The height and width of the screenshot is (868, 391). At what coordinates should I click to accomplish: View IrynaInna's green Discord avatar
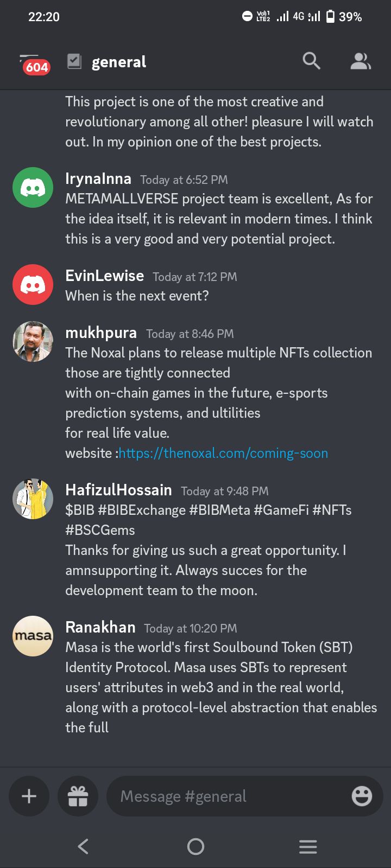(x=33, y=188)
